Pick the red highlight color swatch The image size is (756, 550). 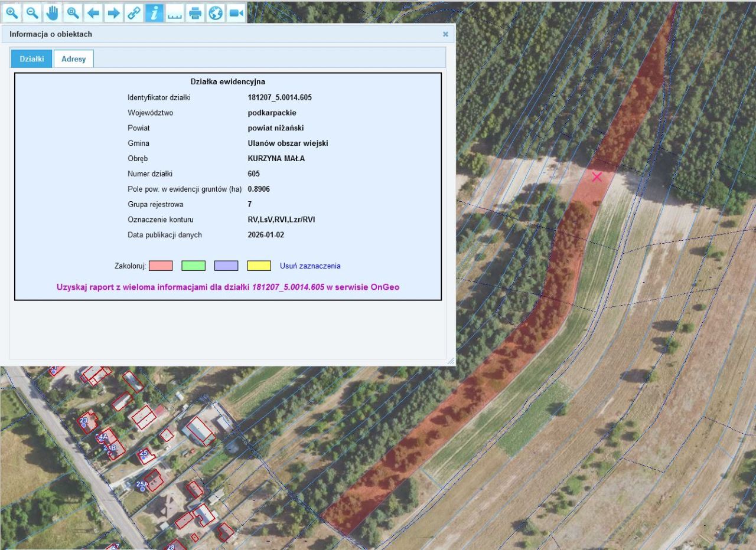[x=161, y=266]
